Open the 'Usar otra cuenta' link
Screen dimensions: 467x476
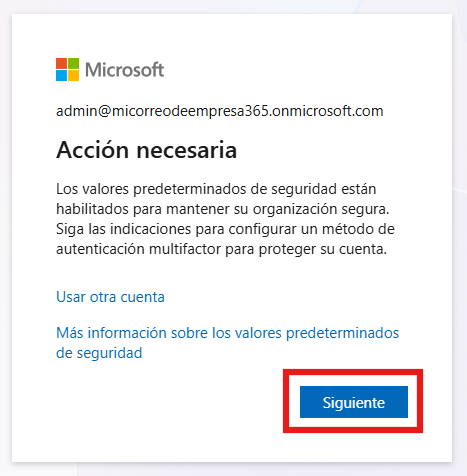110,297
